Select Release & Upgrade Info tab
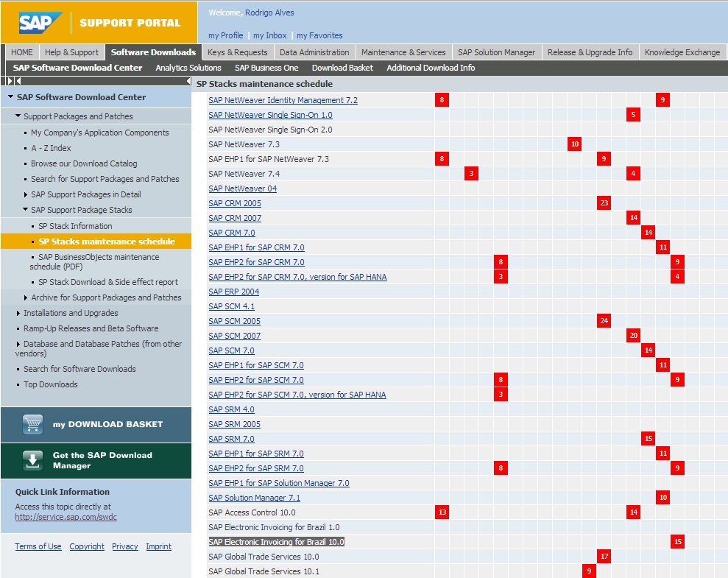 (x=590, y=52)
